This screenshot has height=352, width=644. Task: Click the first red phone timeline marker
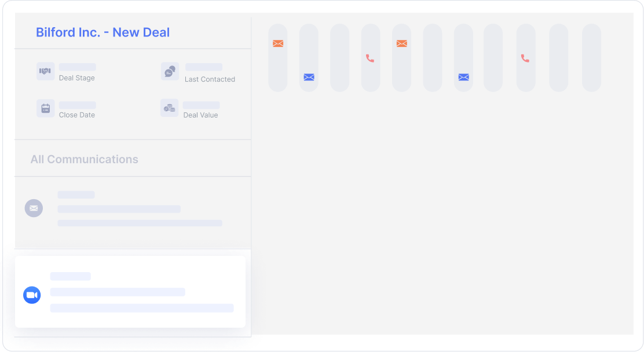point(370,58)
